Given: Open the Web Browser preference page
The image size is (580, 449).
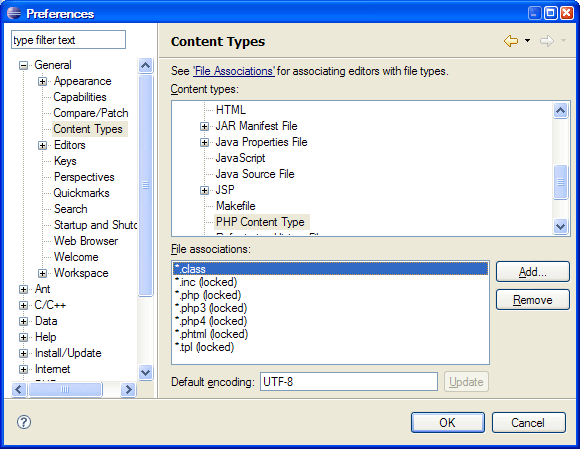Looking at the screenshot, I should [86, 241].
